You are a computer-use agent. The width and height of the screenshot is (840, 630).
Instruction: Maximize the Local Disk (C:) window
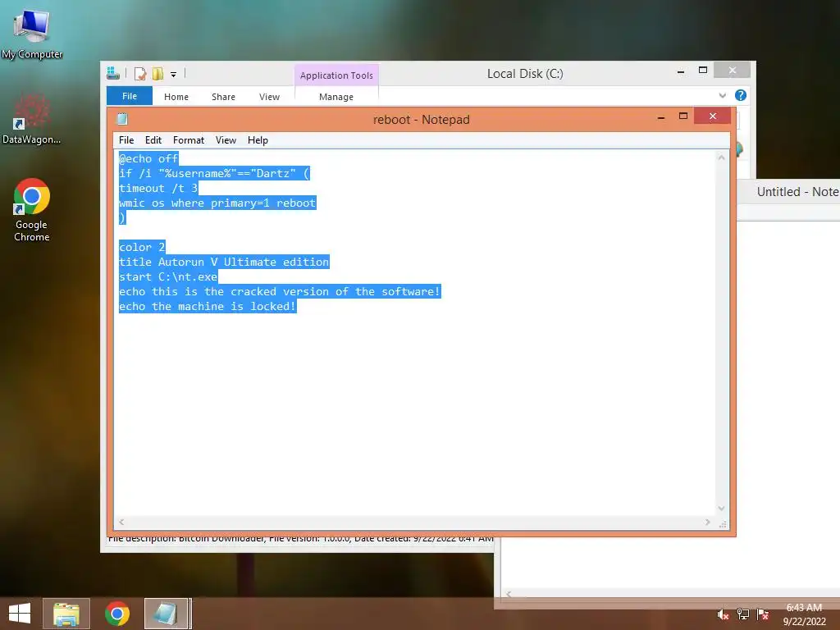[x=703, y=71]
